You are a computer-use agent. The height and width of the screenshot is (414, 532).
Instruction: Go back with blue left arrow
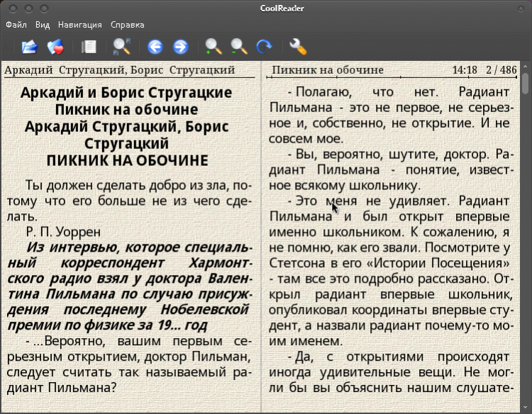(x=155, y=47)
